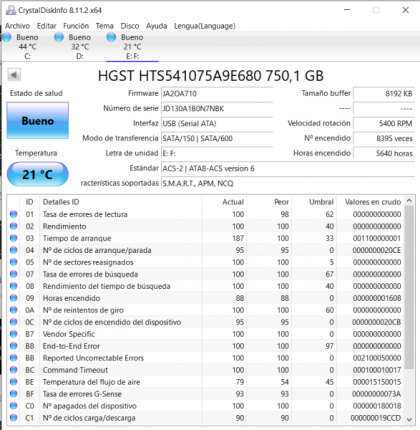Open the Disco menu
The height and width of the screenshot is (430, 420).
pyautogui.click(x=130, y=26)
